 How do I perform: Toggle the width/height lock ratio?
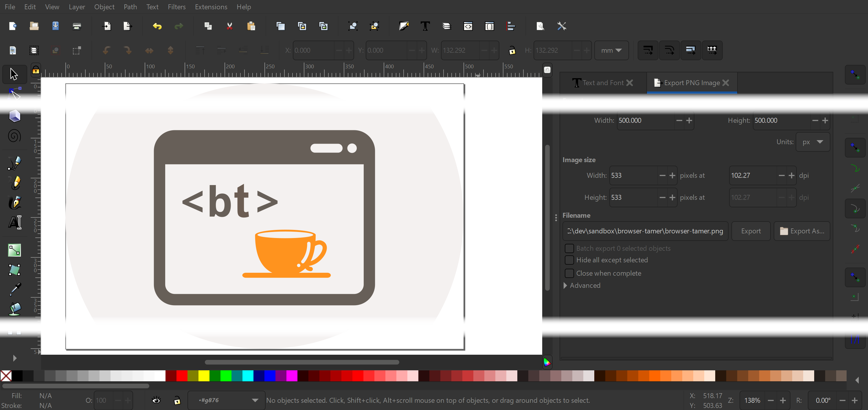click(x=512, y=51)
